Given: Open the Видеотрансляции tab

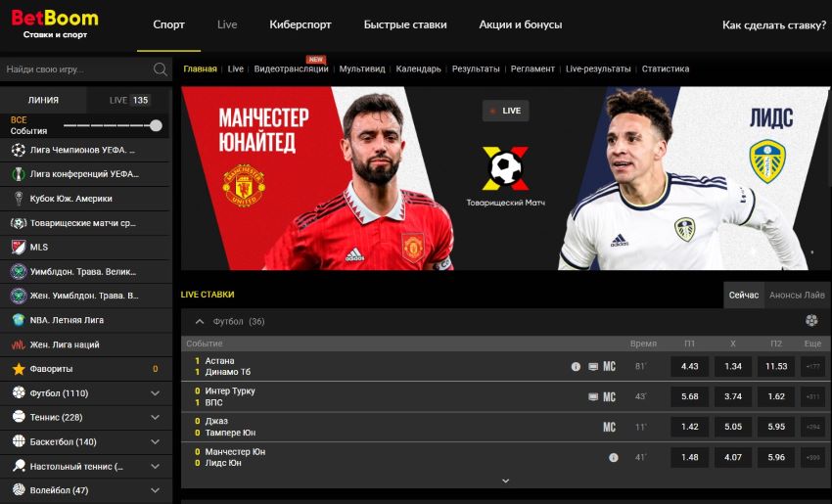Looking at the screenshot, I should pos(291,69).
